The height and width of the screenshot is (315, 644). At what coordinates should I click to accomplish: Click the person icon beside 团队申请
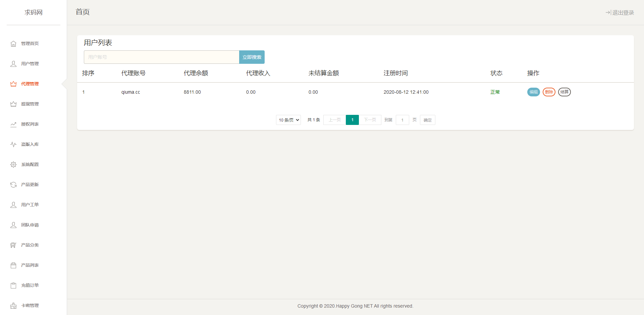[x=13, y=225]
